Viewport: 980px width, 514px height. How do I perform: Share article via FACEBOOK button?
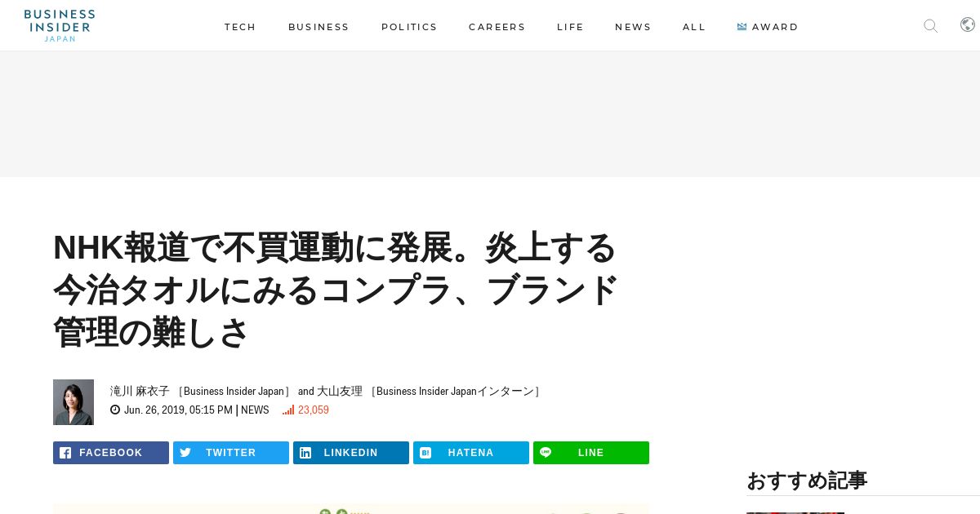111,453
